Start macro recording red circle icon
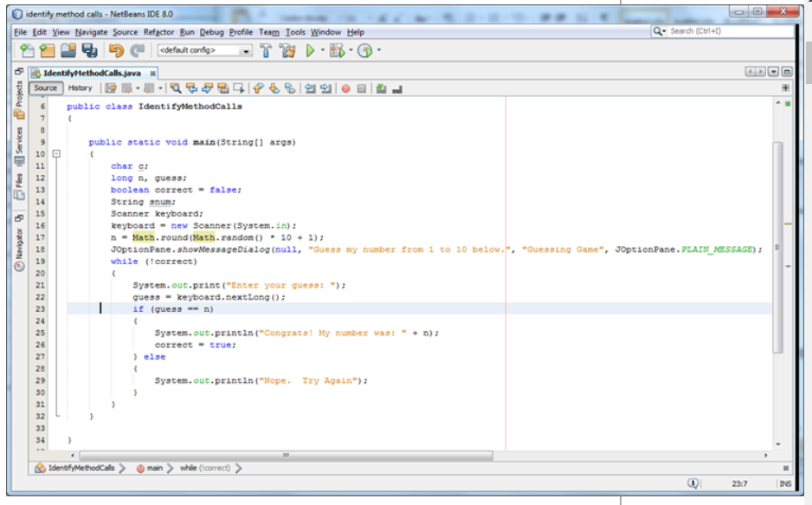Screen dimensions: 812x505 pyautogui.click(x=345, y=87)
